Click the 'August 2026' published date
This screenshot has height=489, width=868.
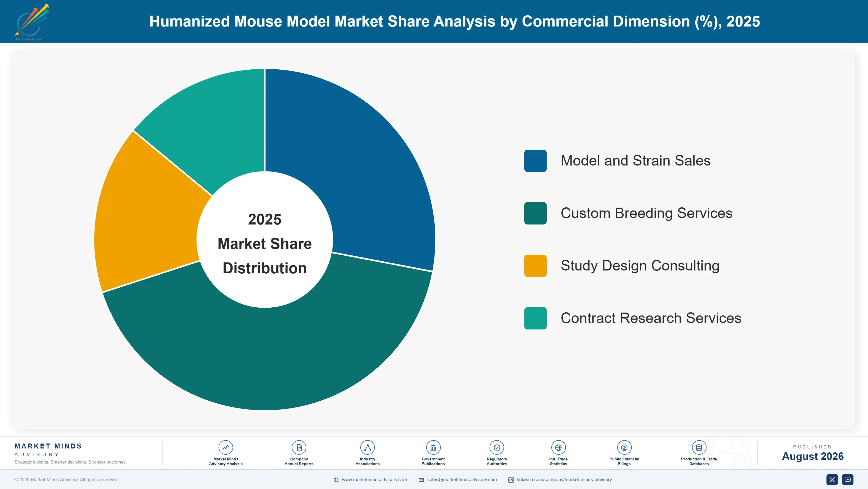click(812, 456)
